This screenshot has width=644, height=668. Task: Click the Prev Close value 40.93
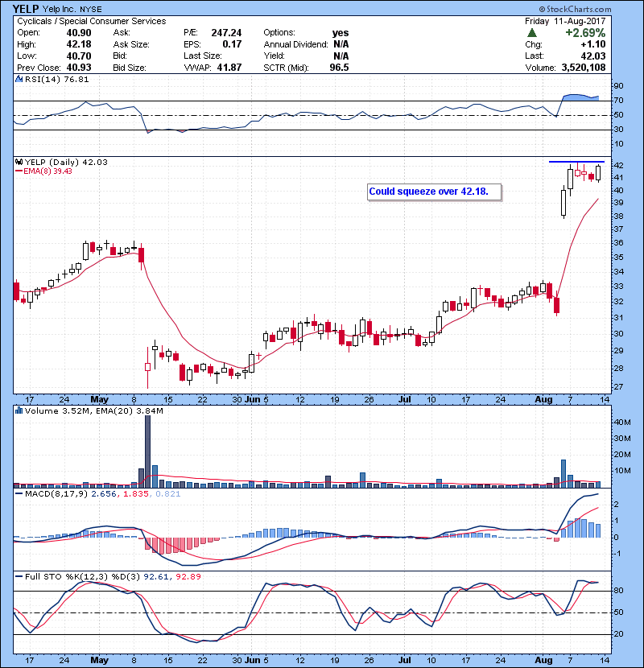[x=79, y=68]
